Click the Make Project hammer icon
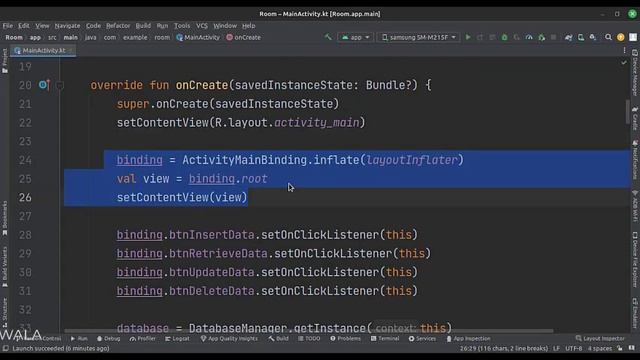This screenshot has height=360, width=640. click(x=328, y=37)
